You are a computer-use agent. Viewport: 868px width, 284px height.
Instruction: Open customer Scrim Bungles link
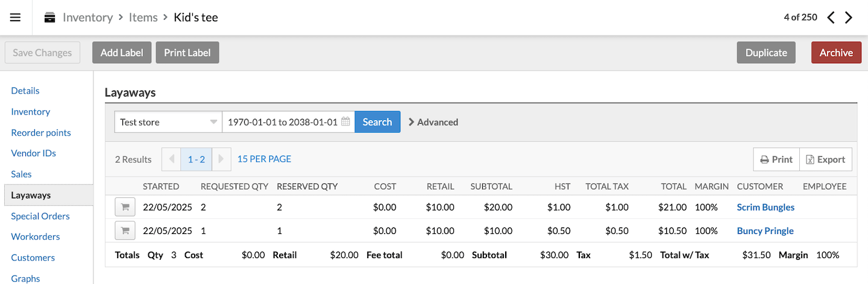pos(766,207)
